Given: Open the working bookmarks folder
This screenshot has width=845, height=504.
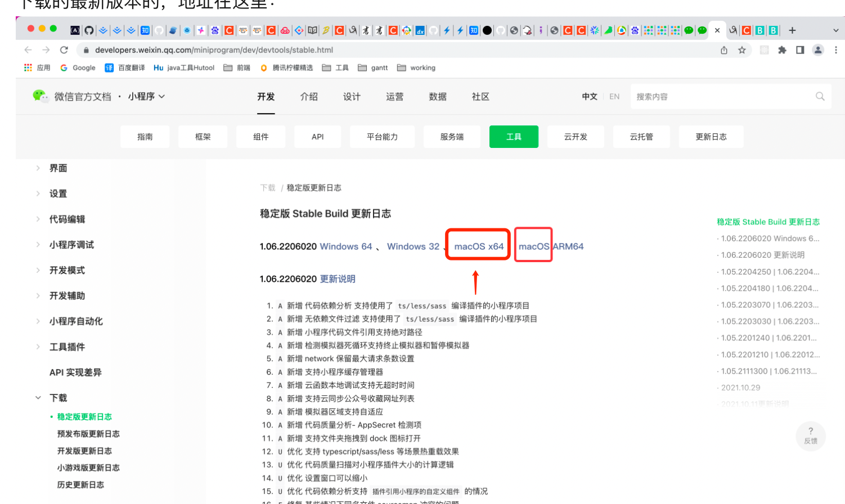Looking at the screenshot, I should 416,67.
